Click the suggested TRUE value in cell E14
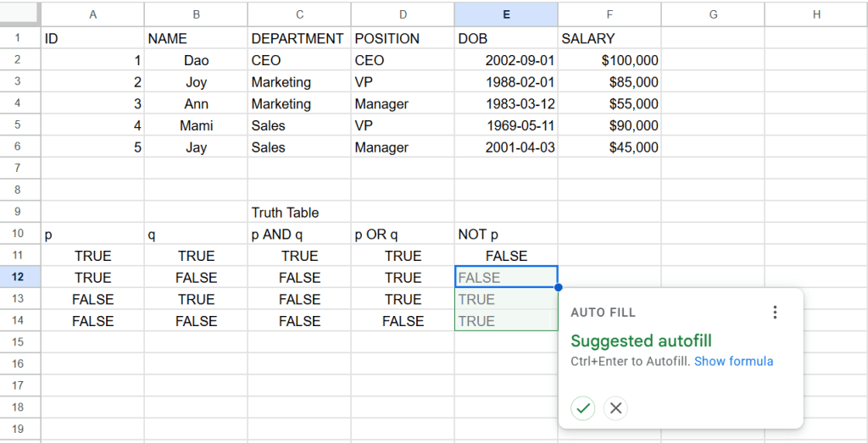Screen dimensions: 868x443 click(506, 321)
